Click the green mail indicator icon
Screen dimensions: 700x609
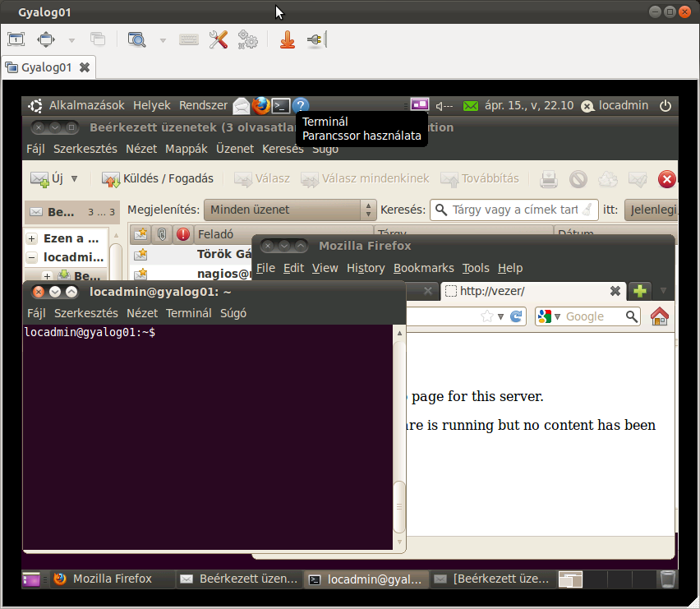(471, 106)
